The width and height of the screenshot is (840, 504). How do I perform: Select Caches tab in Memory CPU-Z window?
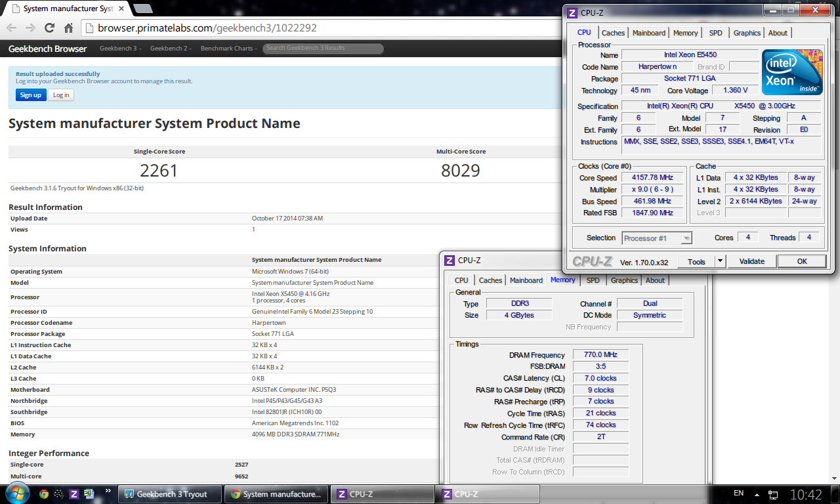click(490, 280)
